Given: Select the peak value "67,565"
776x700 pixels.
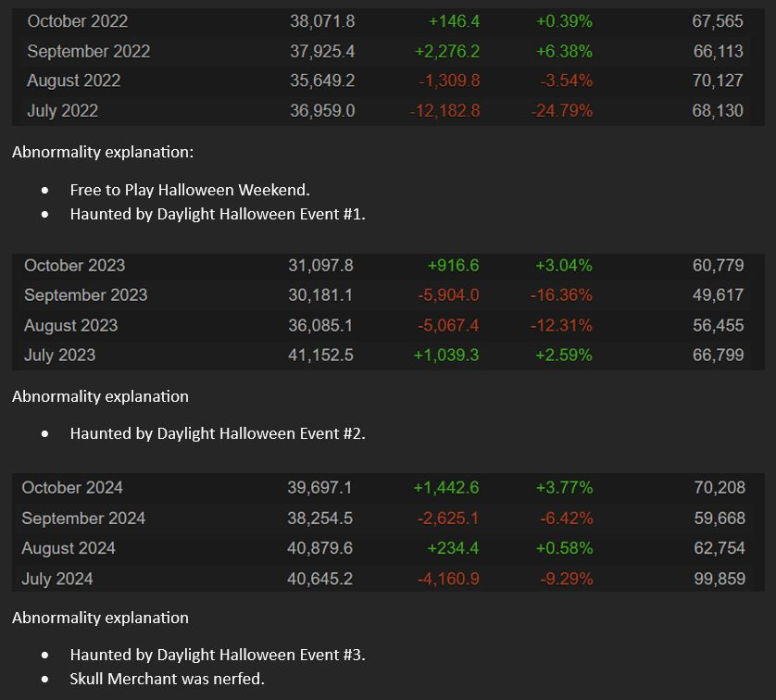Looking at the screenshot, I should 718,21.
